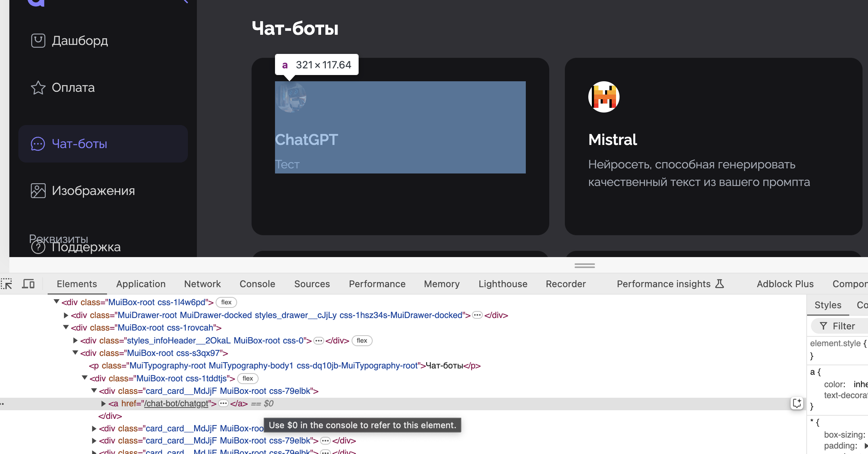Screen dimensions: 868x454
Task: Open the ChatGPT card title
Action: [307, 139]
